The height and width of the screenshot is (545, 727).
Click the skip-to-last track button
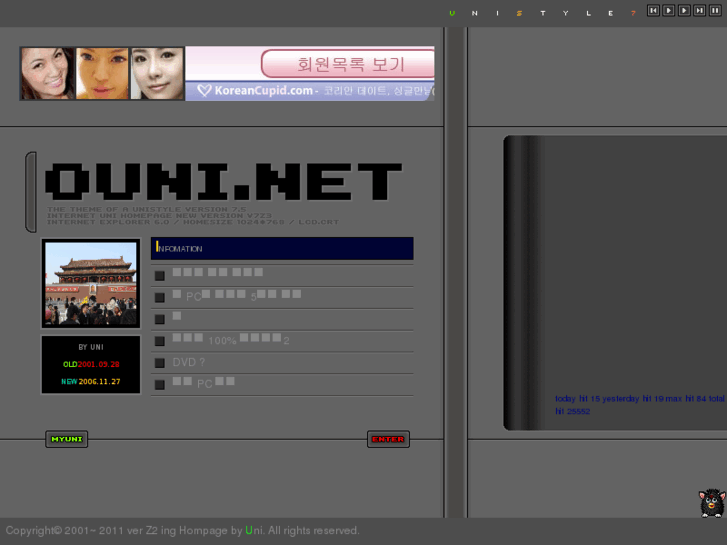700,11
